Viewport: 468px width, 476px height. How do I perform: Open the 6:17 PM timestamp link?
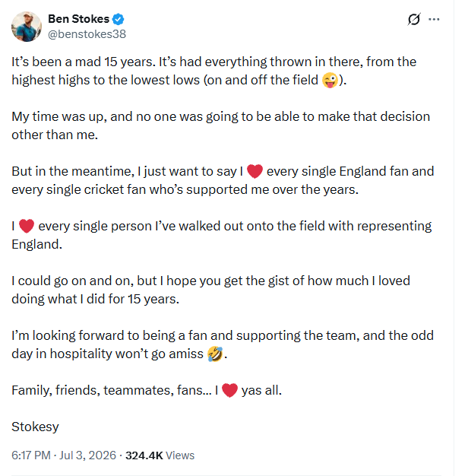click(x=31, y=455)
